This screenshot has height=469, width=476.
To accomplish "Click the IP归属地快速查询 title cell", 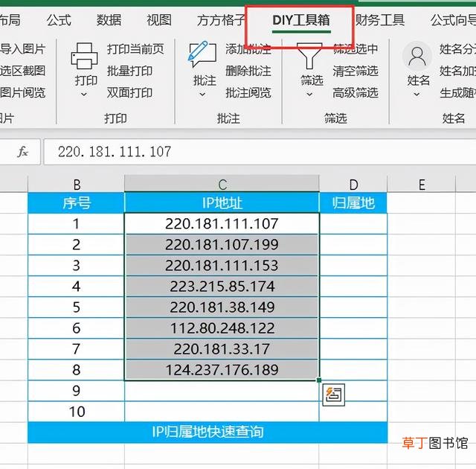I will tap(208, 432).
